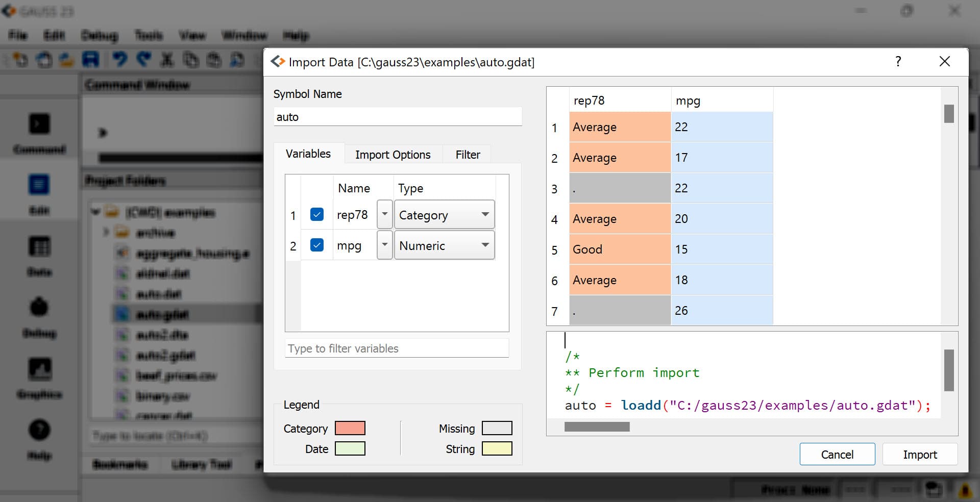This screenshot has width=980, height=502.
Task: Select auto2.dta in Project Folders tree
Action: (x=162, y=335)
